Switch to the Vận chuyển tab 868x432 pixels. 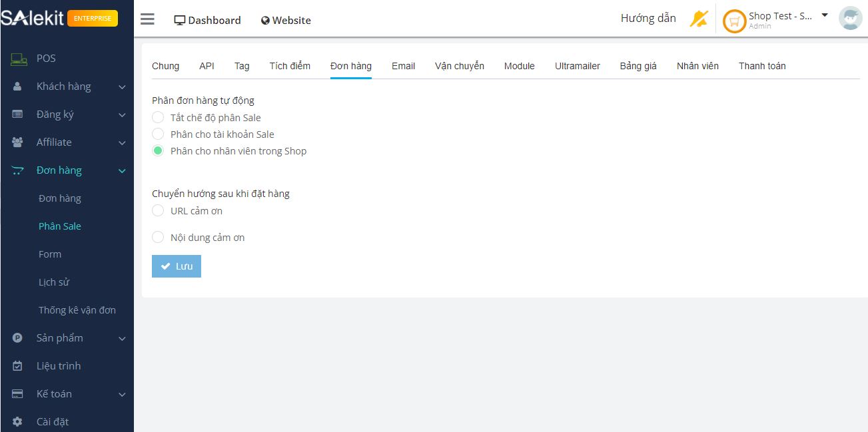pos(459,66)
